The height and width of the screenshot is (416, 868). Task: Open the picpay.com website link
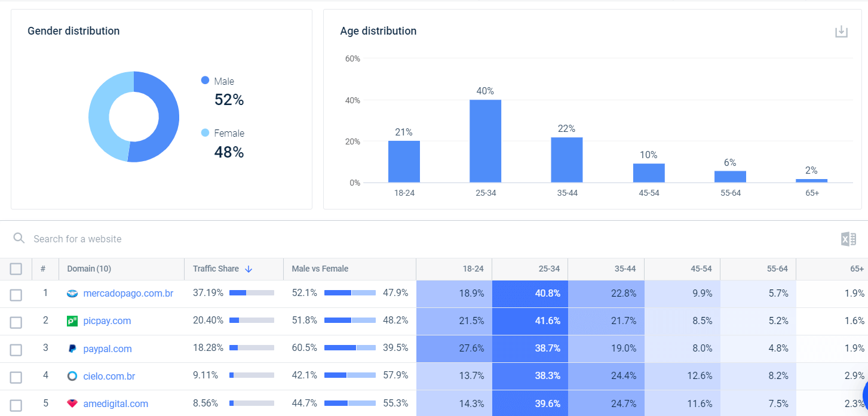[107, 321]
